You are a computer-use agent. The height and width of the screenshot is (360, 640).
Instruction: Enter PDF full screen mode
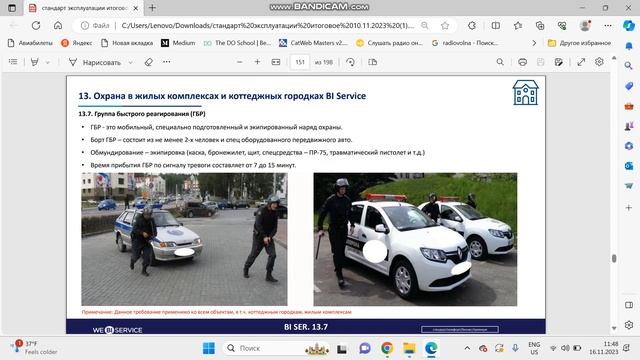[581, 62]
